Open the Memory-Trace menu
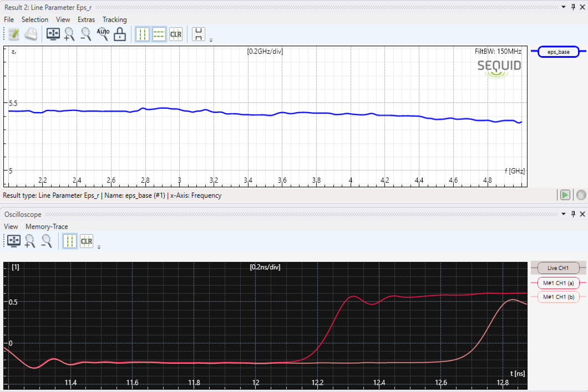Screen dimensions: 588x392 [x=47, y=227]
